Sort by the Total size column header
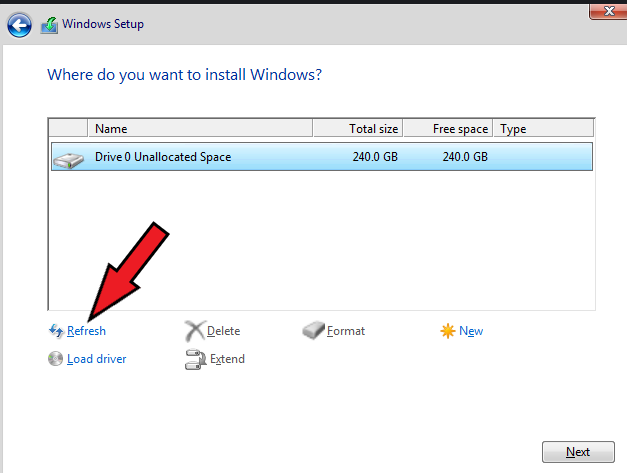This screenshot has height=473, width=627. click(358, 129)
